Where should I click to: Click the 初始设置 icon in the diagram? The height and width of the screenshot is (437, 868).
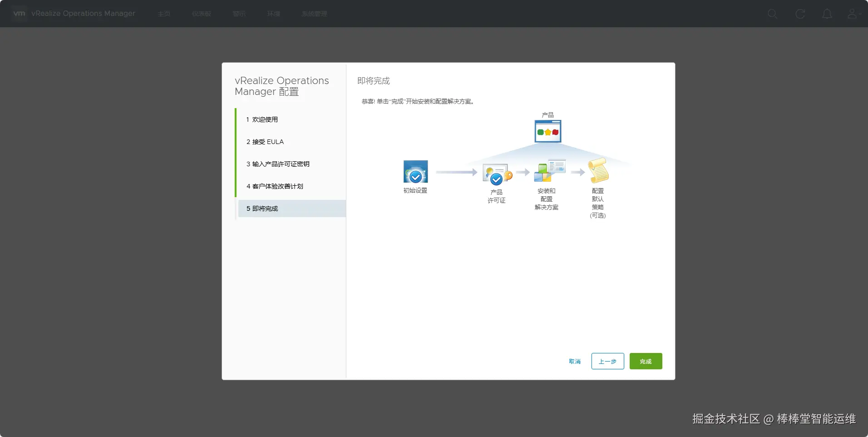coord(415,172)
